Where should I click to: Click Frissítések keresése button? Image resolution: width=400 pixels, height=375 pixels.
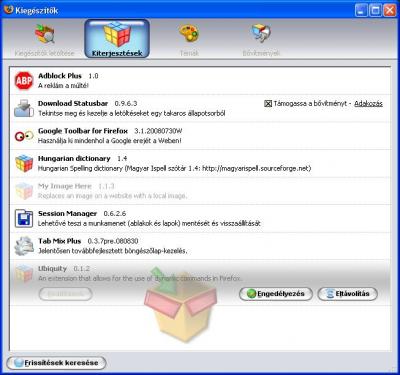[x=56, y=363]
